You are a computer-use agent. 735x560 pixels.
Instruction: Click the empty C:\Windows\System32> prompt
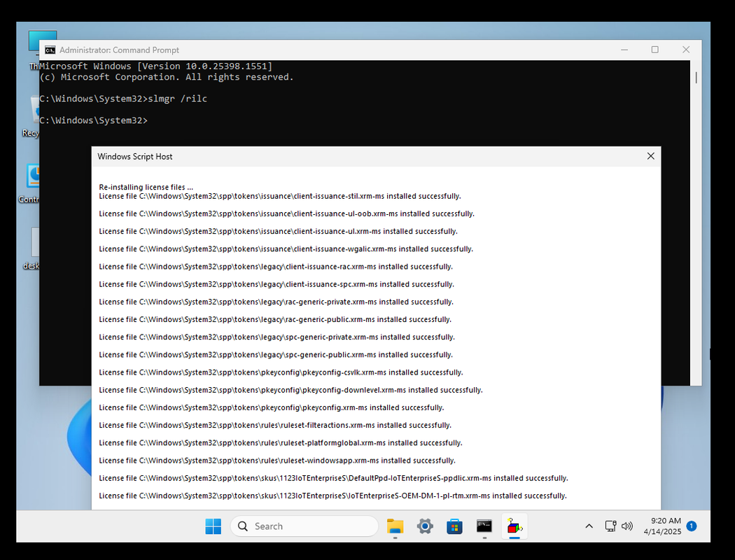pyautogui.click(x=93, y=120)
